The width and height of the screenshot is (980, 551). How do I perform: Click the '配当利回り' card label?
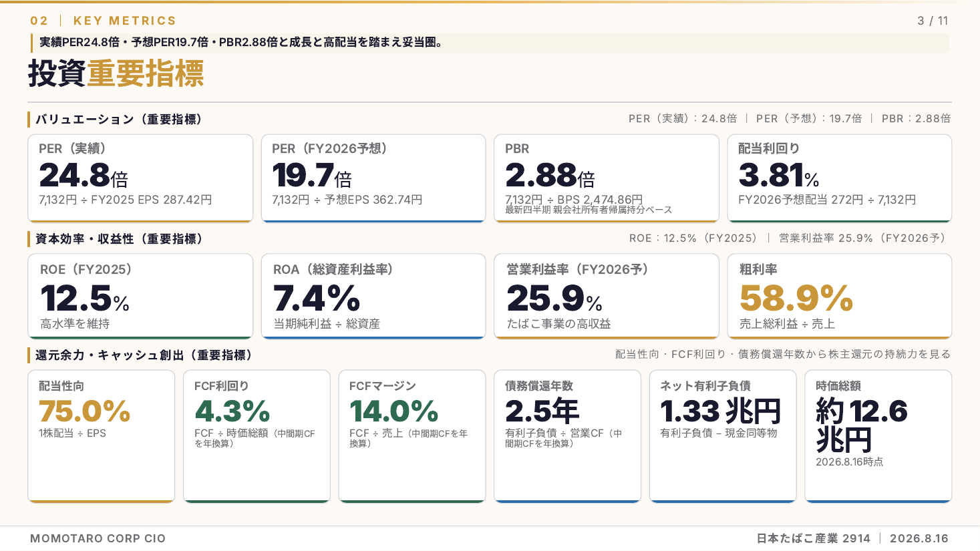tap(769, 148)
